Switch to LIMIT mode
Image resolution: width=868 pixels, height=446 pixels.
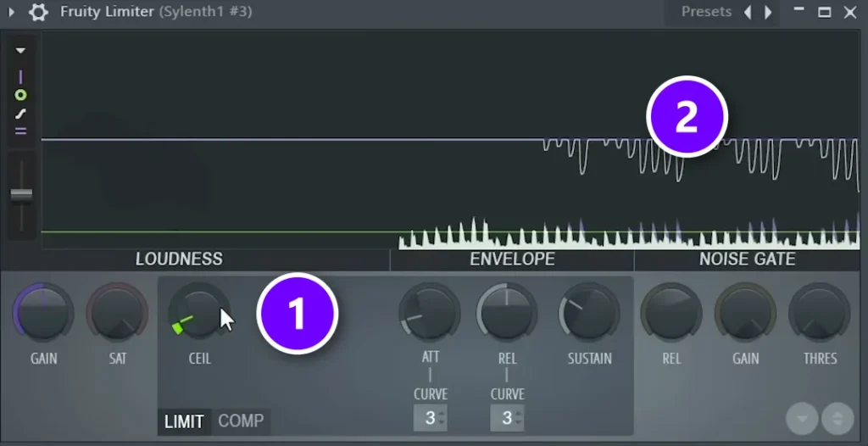184,421
